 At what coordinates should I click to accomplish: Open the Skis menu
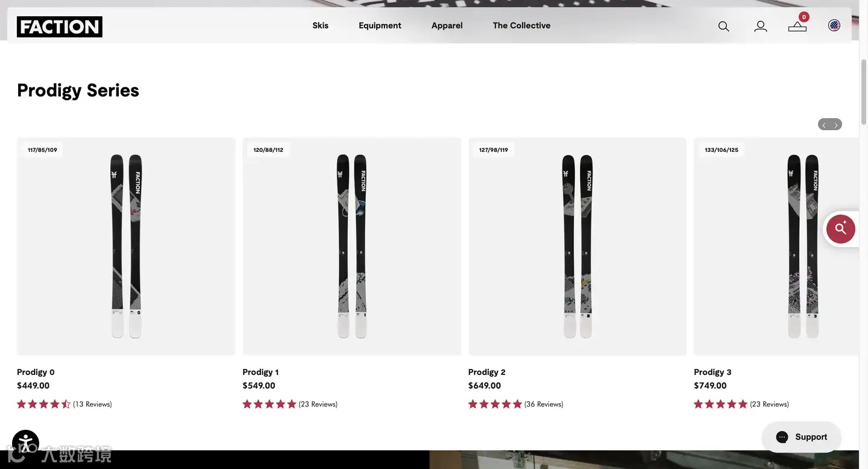point(320,25)
